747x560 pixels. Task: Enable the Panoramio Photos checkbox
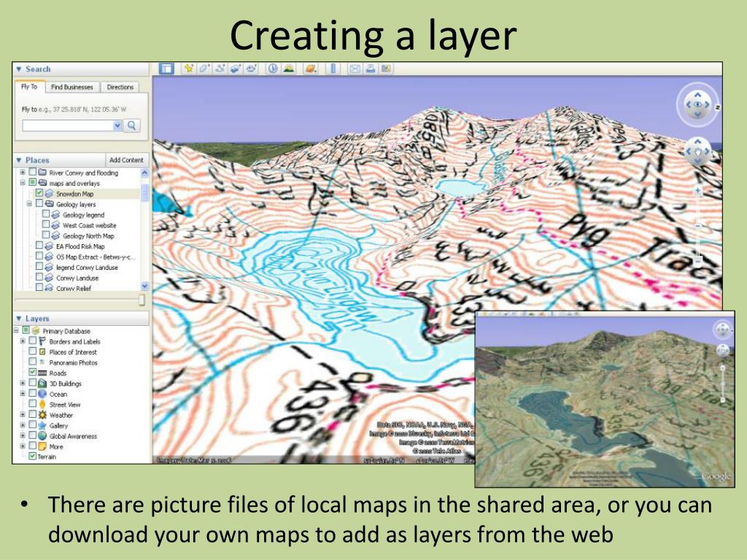coord(32,362)
